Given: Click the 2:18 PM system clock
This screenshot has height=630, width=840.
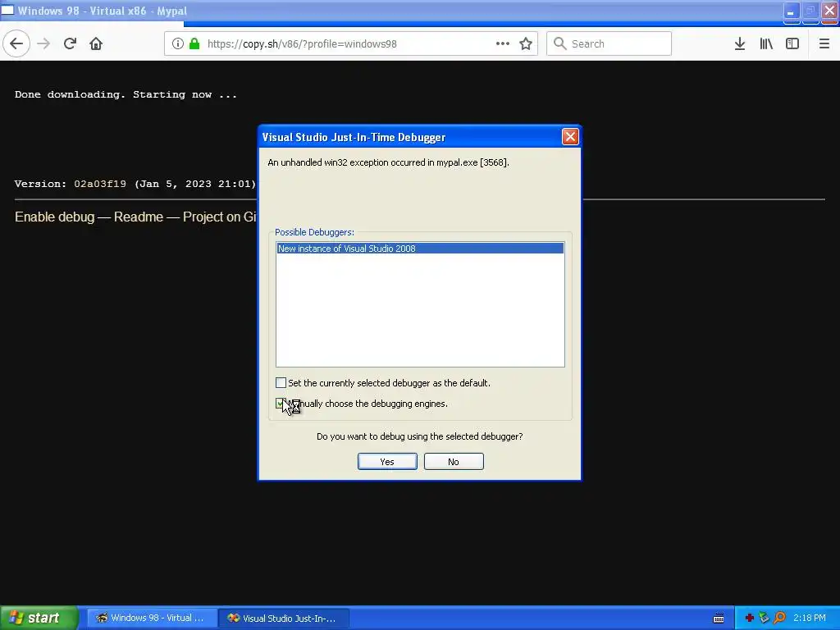Looking at the screenshot, I should 810,618.
